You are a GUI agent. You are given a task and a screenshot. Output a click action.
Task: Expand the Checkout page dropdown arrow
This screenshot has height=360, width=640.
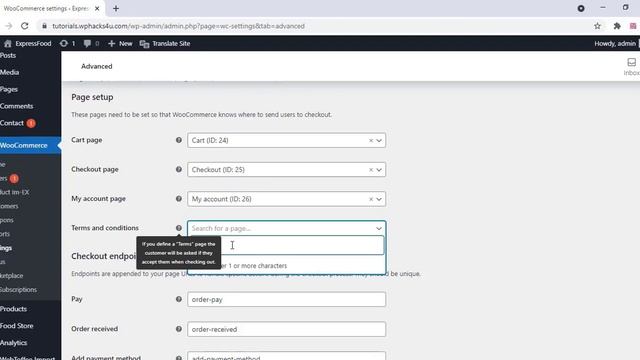379,170
